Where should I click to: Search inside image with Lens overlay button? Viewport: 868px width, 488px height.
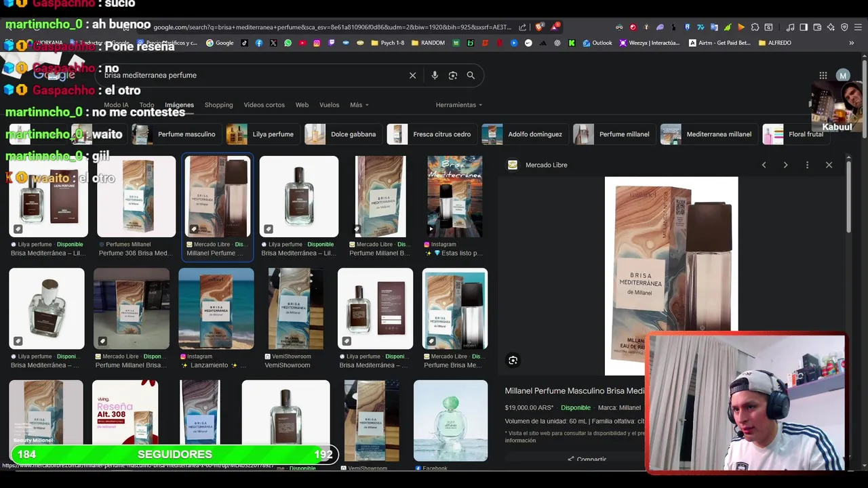pos(513,361)
